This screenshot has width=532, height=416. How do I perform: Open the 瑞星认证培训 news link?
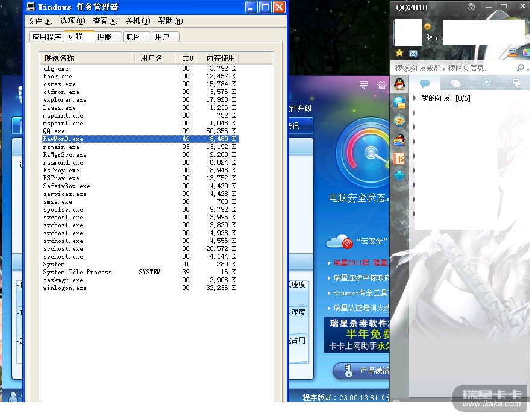[361, 308]
